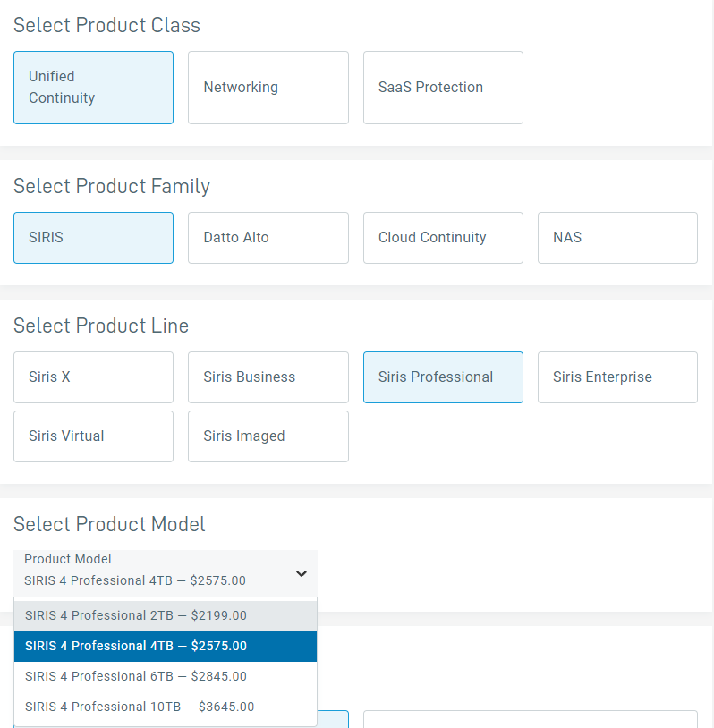Select the Networking product class
This screenshot has width=714, height=728.
[268, 88]
